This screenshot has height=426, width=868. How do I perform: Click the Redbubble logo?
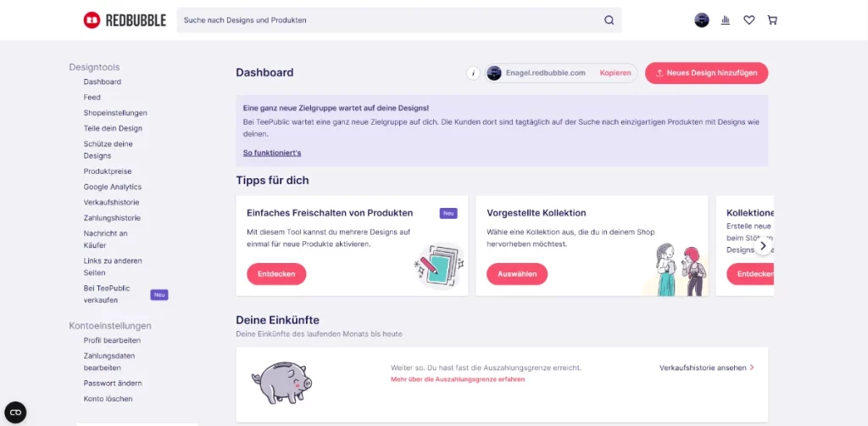click(125, 20)
